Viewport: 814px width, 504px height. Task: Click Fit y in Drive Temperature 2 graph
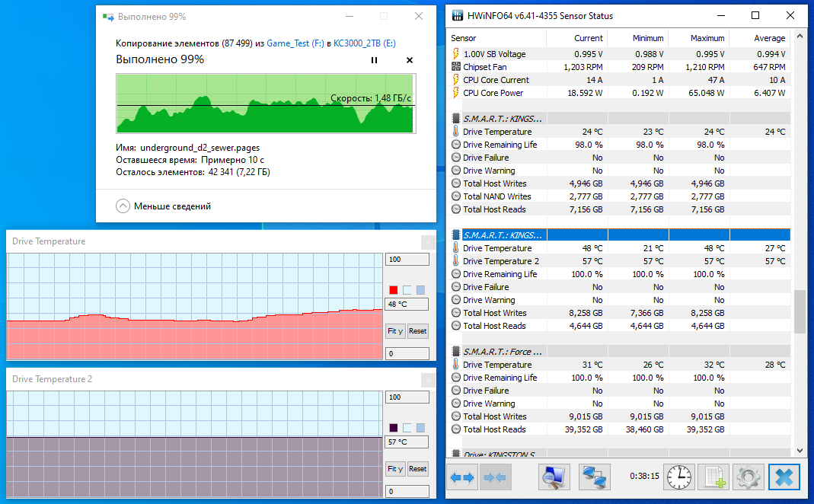tap(395, 469)
